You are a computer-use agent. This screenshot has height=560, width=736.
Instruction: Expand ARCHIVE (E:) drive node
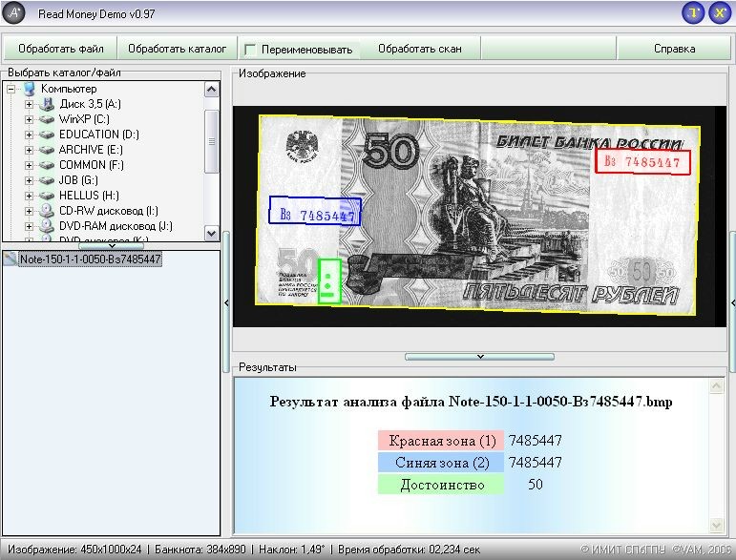(29, 150)
